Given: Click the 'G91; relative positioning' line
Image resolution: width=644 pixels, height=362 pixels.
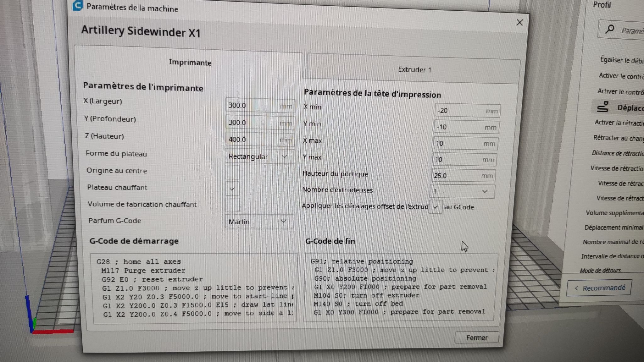Looking at the screenshot, I should pyautogui.click(x=362, y=261).
